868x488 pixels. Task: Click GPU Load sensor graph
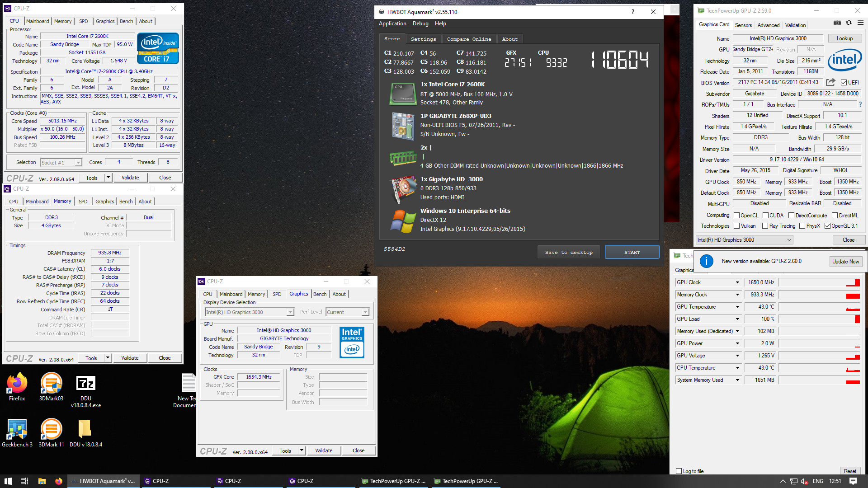[x=819, y=319]
